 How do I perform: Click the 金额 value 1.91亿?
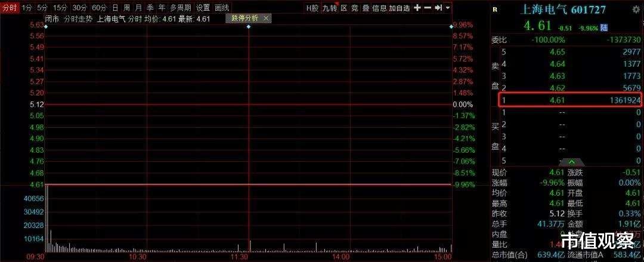pyautogui.click(x=630, y=224)
